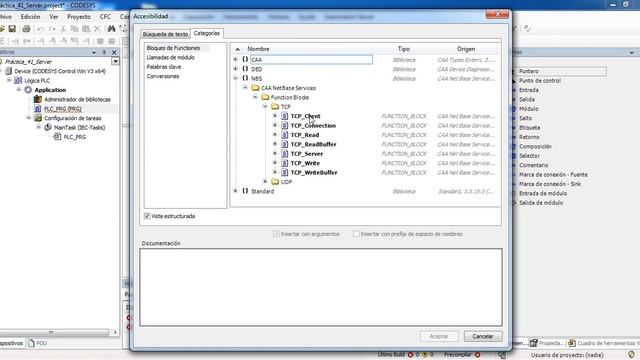The height and width of the screenshot is (360, 640).
Task: Click the Lógica PLC icon in device tree
Action: 18,80
